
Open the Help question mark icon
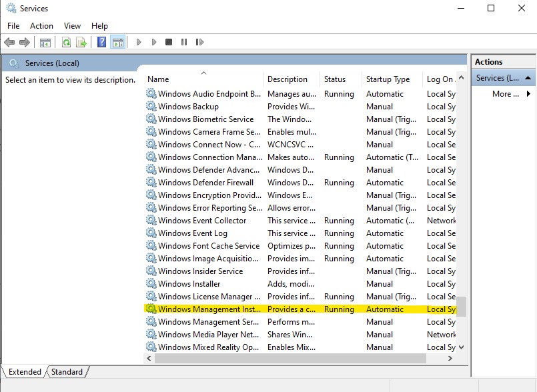click(101, 42)
